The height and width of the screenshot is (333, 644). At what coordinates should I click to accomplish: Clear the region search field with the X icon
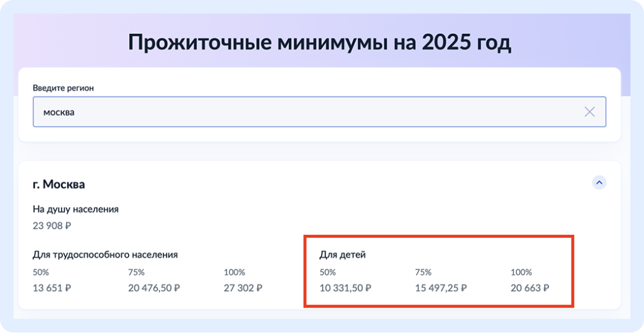(589, 112)
